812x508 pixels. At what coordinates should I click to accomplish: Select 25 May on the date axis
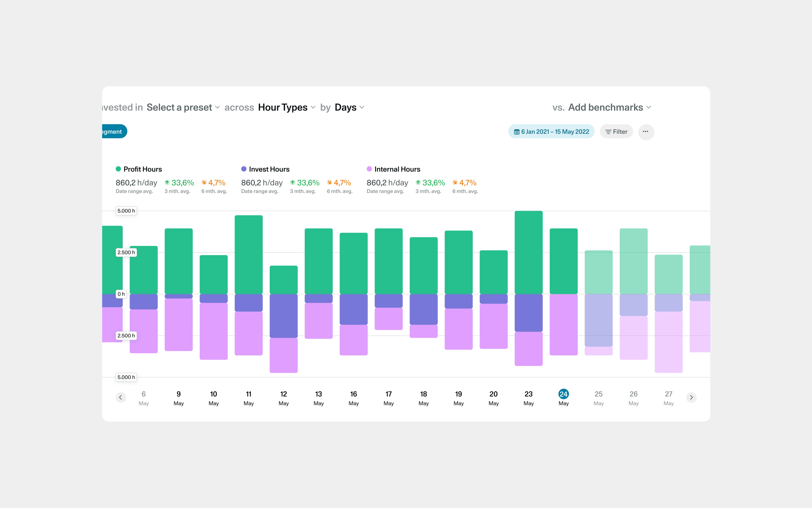click(x=599, y=398)
